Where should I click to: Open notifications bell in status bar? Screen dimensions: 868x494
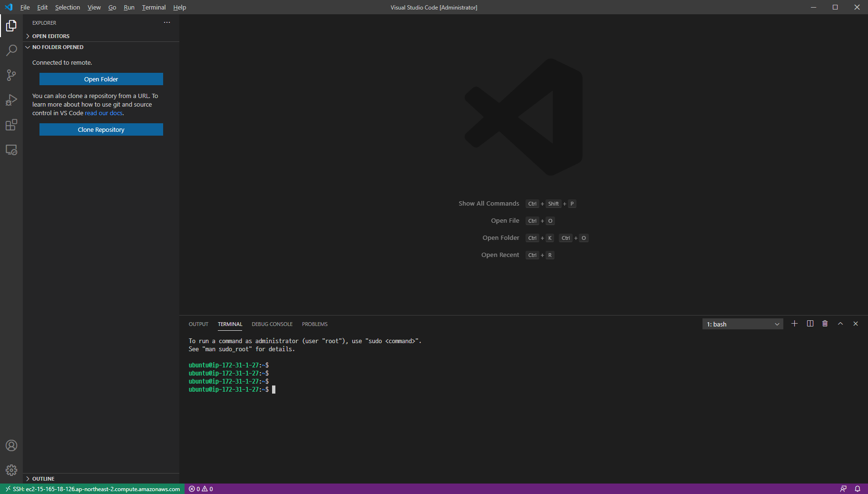tap(858, 489)
